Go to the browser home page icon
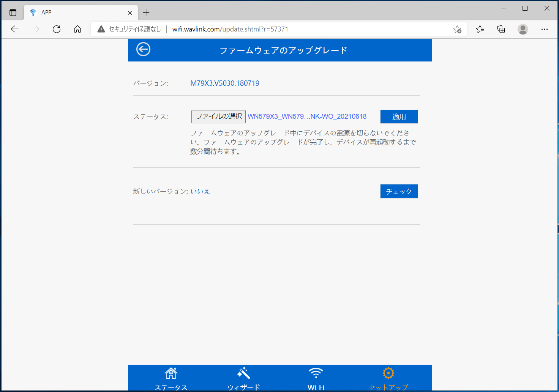Screen dimensions: 559x392 (77, 29)
